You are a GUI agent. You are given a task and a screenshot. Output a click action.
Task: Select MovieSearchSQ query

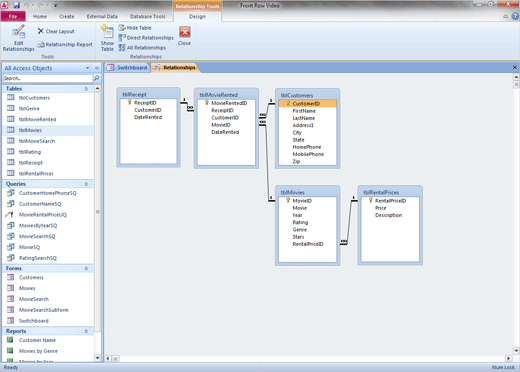[48, 236]
